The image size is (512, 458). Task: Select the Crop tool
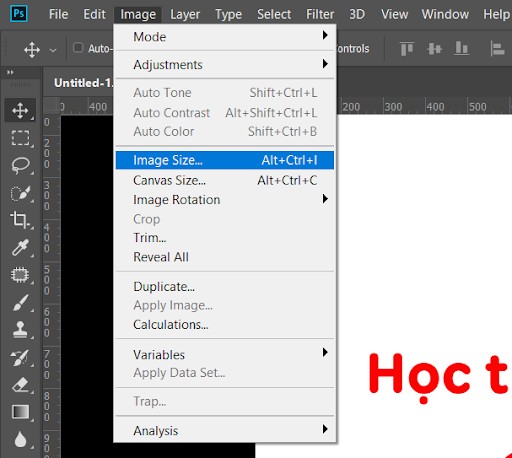[20, 220]
